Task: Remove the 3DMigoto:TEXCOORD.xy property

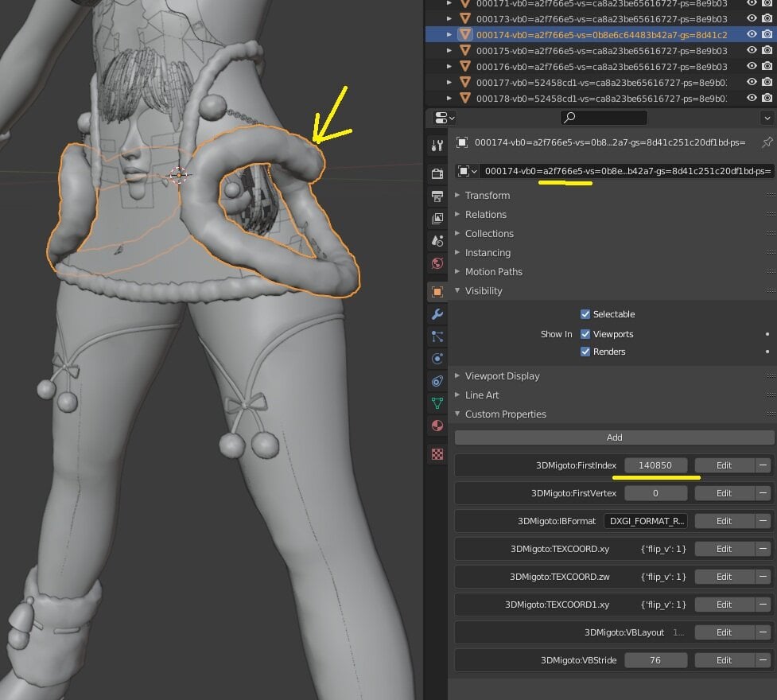Action: [x=763, y=549]
